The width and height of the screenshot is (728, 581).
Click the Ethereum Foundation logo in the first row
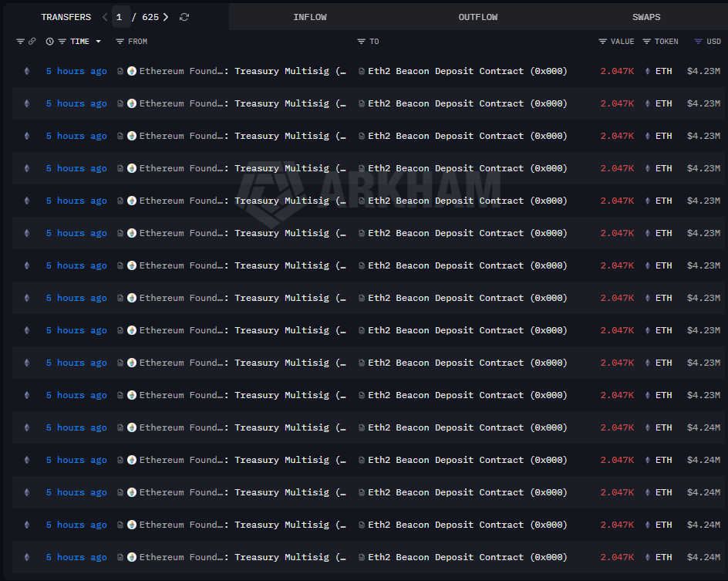pos(131,70)
